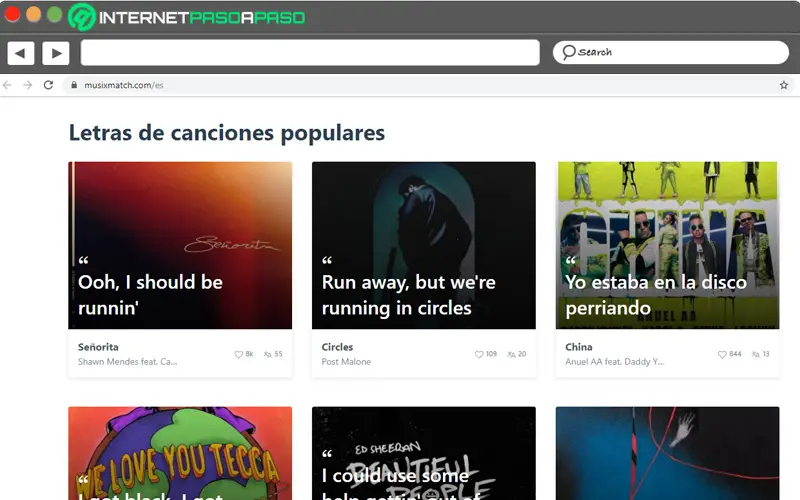The width and height of the screenshot is (800, 500).
Task: Click the orange minimize window button
Action: 33,14
